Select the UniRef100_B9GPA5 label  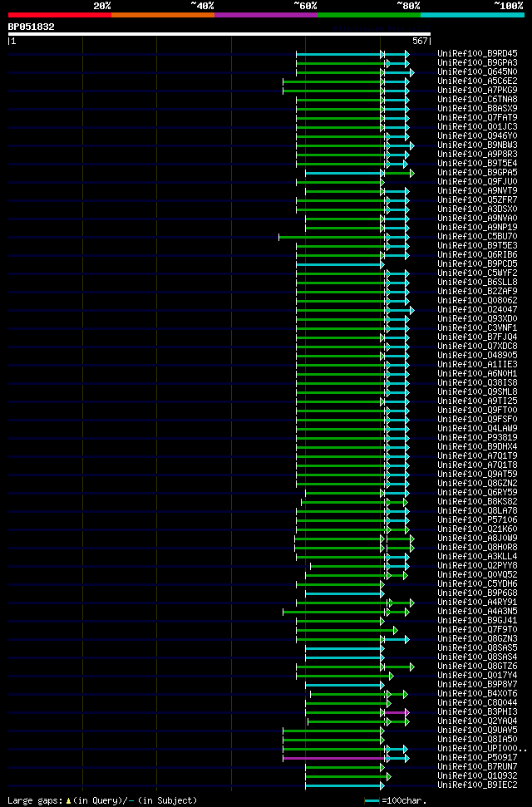(x=477, y=172)
